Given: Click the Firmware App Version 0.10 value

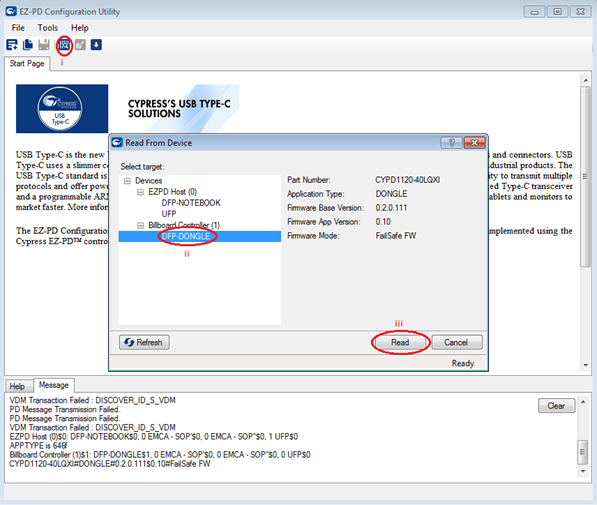Looking at the screenshot, I should 383,222.
